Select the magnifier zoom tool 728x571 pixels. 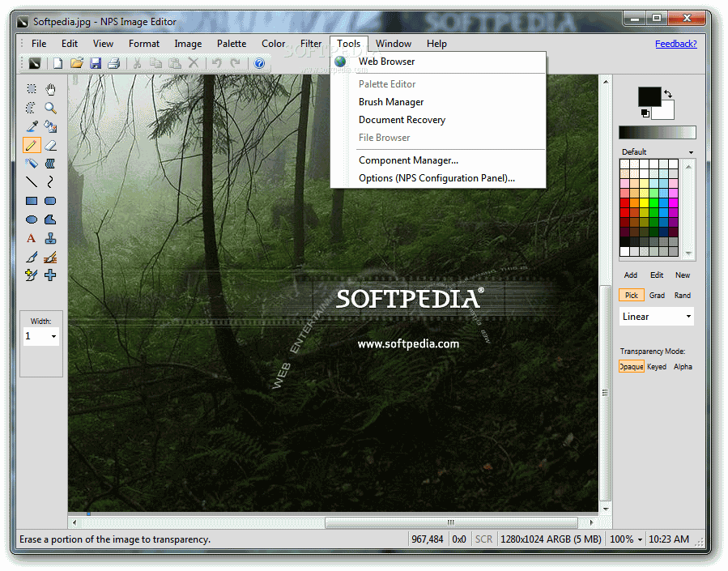click(x=50, y=108)
